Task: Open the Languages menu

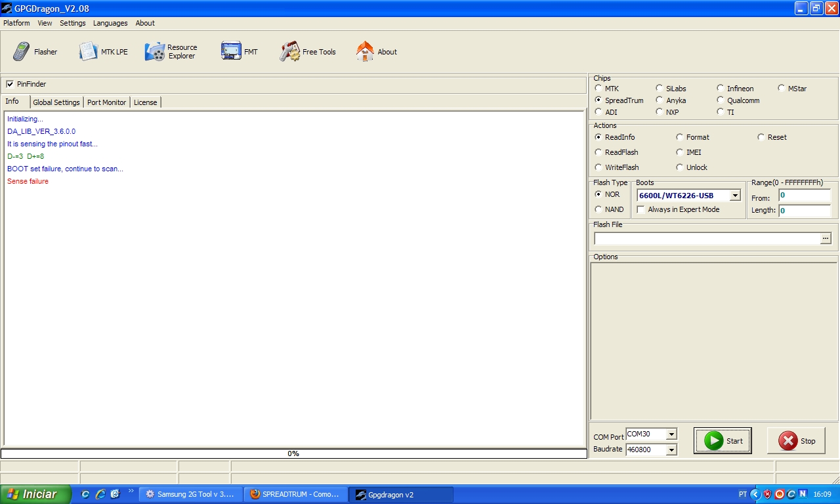Action: (110, 23)
